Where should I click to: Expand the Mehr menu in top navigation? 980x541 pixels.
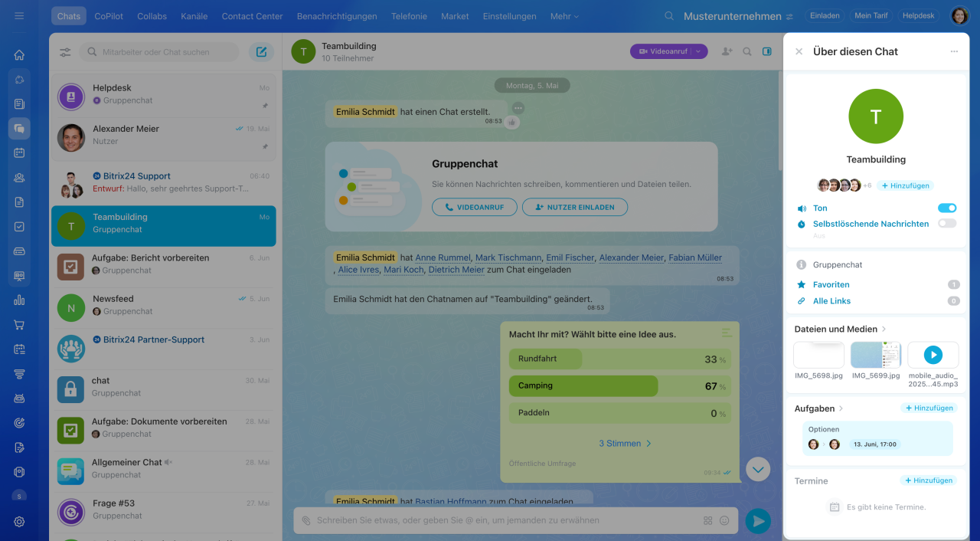[564, 16]
